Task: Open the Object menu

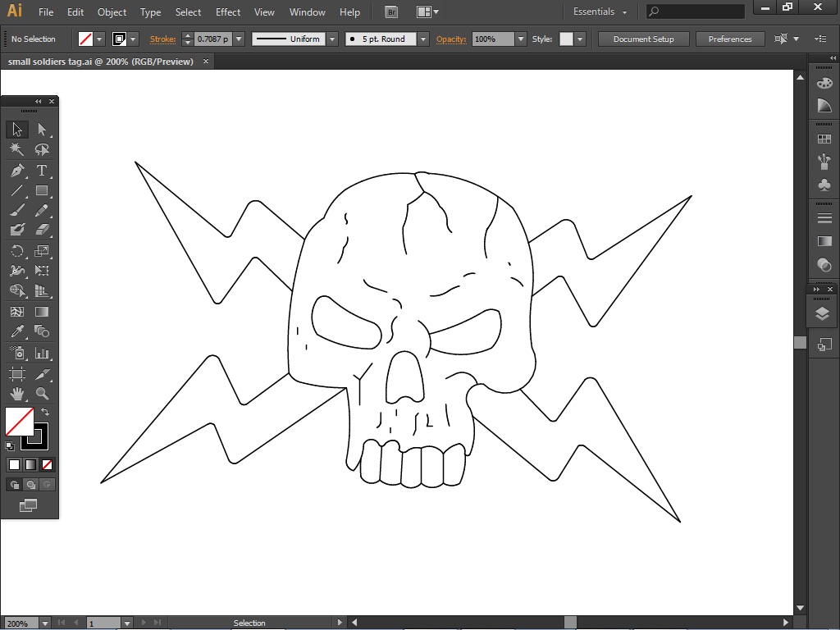Action: click(112, 11)
